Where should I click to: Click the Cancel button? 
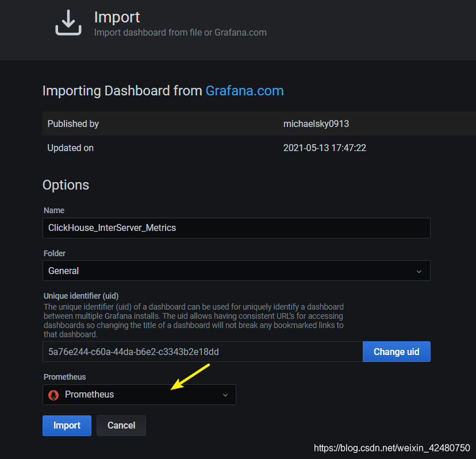click(x=121, y=425)
